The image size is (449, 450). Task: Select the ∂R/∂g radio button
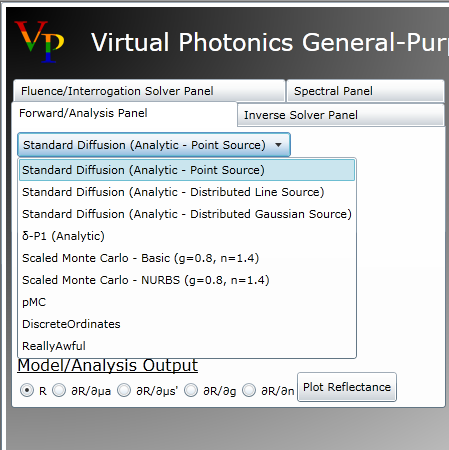[191, 390]
